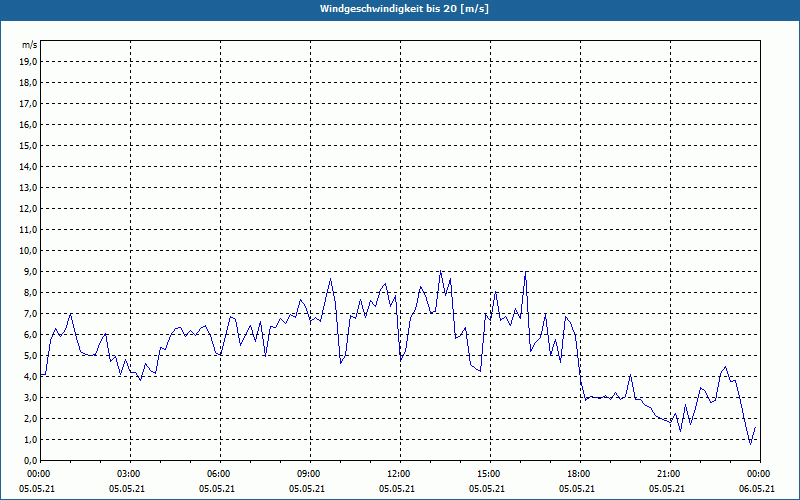This screenshot has height=500, width=800.
Task: Select the 3,0 y-axis tick label
Action: point(30,397)
